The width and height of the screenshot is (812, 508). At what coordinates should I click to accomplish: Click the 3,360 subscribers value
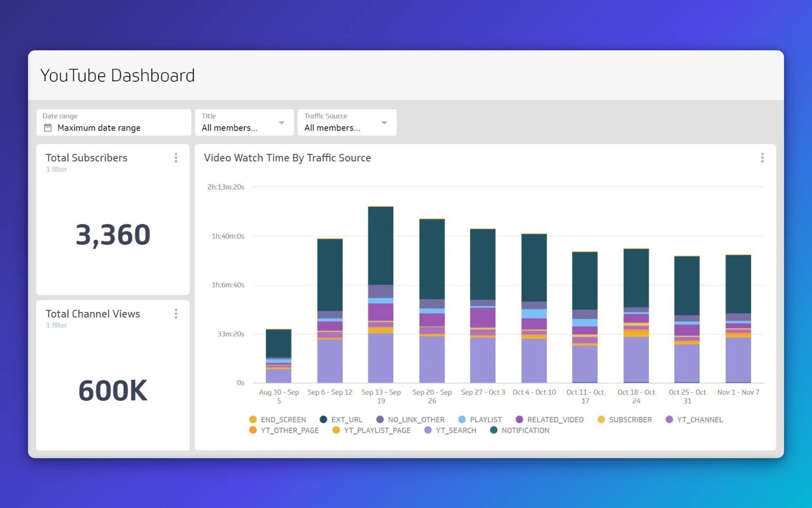pos(113,235)
